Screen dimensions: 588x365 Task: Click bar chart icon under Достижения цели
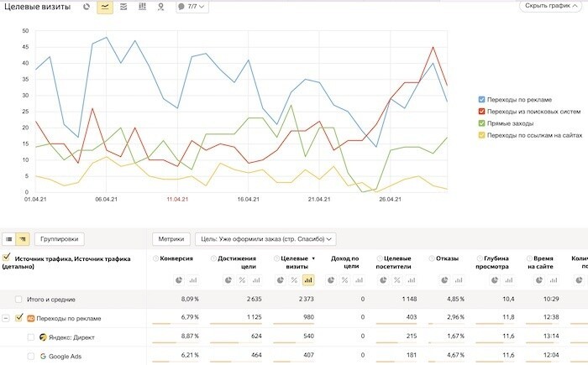(256, 280)
